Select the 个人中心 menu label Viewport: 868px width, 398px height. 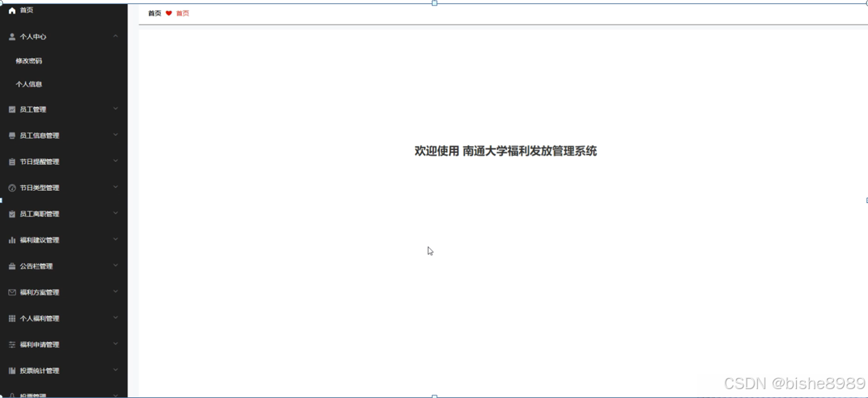33,37
